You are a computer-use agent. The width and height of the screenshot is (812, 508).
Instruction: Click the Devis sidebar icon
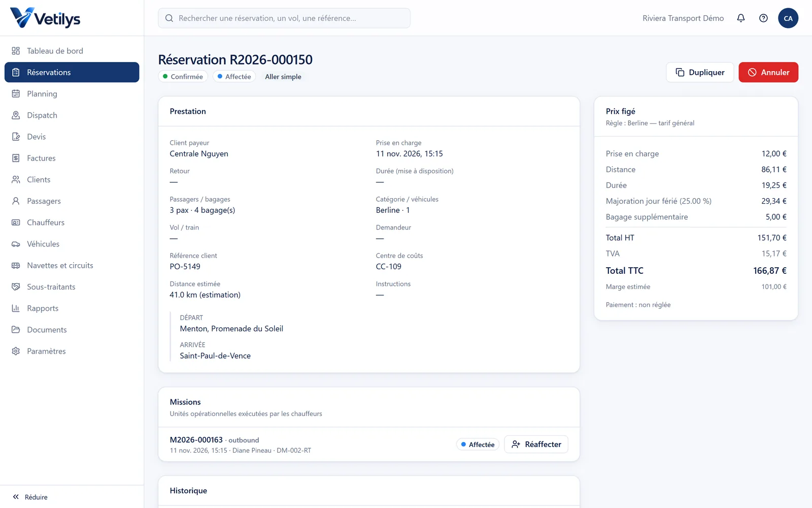tap(16, 137)
